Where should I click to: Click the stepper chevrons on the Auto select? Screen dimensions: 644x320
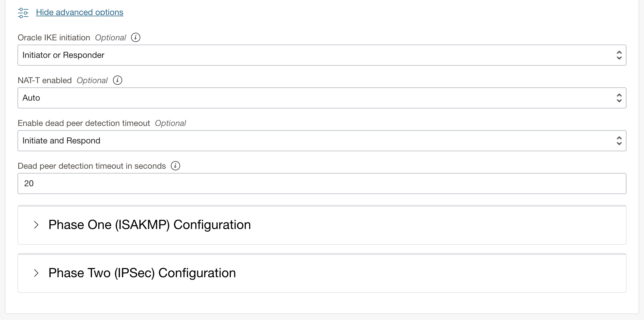click(619, 98)
